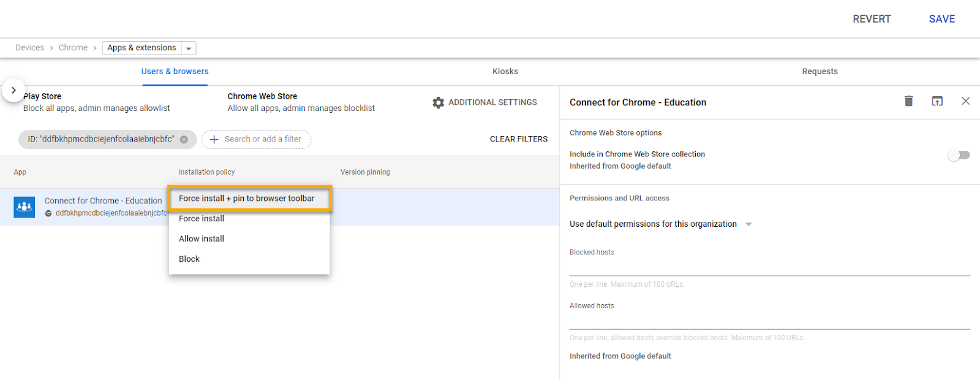
Task: Click the SAVE button
Action: 942,19
